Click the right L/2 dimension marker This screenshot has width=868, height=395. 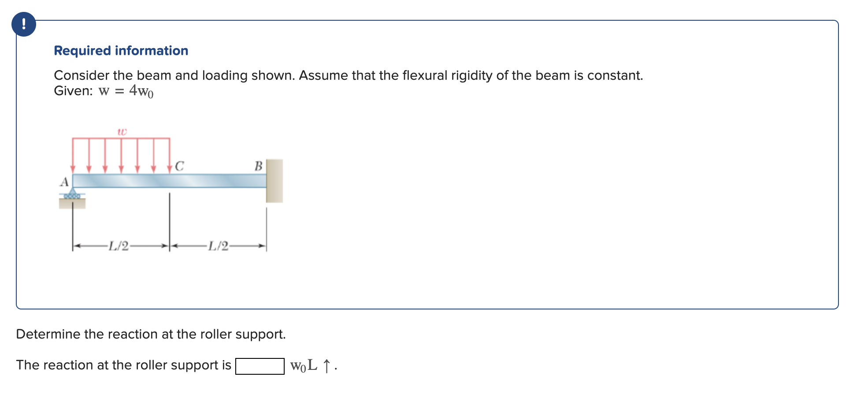219,246
